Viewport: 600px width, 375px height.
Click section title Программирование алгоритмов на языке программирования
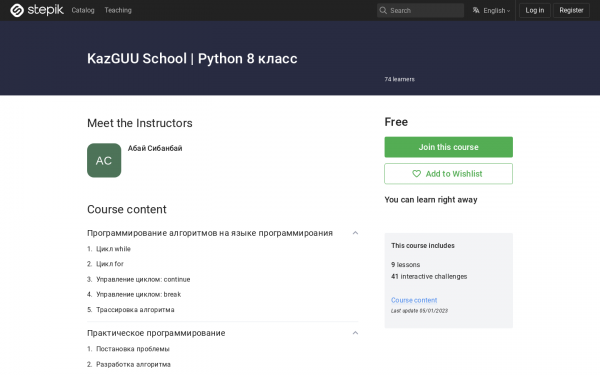(x=210, y=233)
